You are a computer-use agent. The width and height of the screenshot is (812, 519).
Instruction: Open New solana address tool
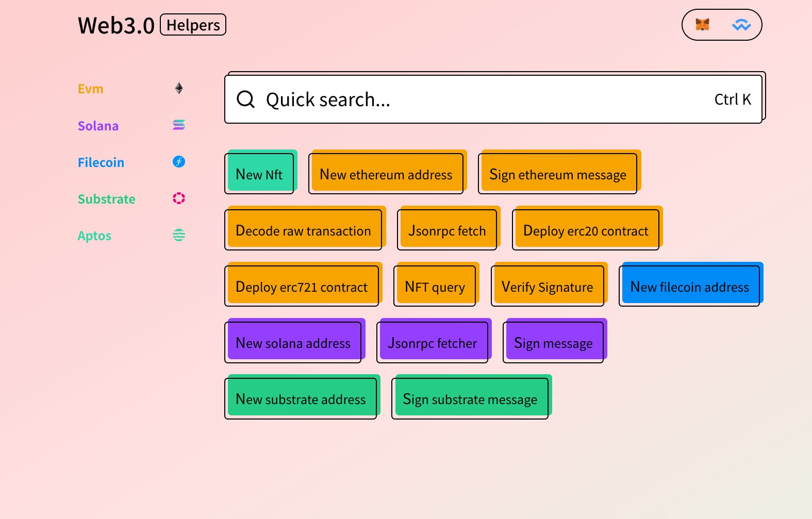[293, 343]
